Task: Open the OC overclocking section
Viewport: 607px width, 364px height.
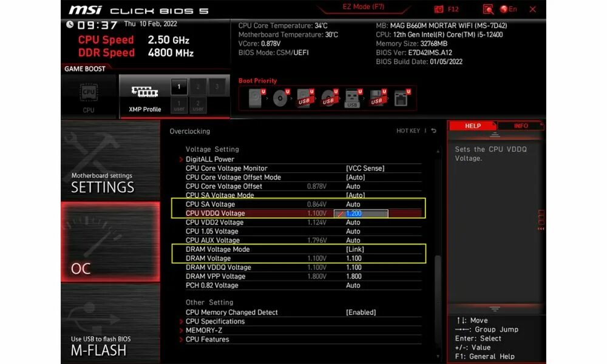Action: click(x=110, y=241)
